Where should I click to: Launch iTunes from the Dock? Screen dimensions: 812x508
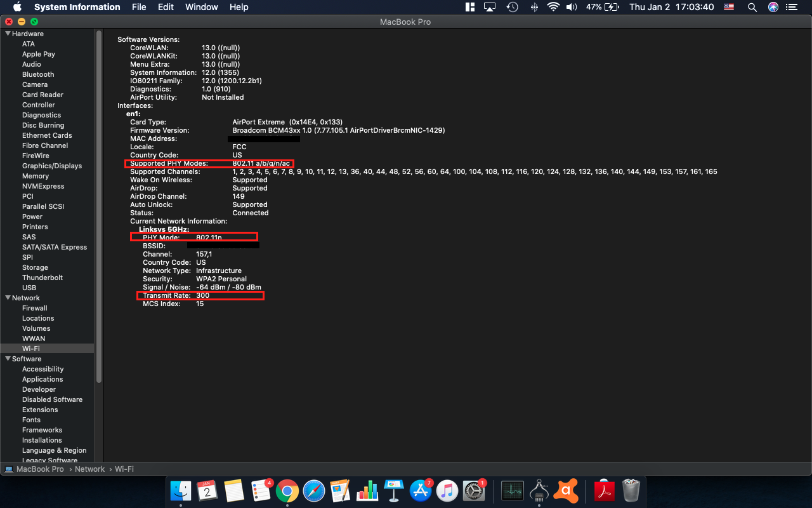coord(447,490)
